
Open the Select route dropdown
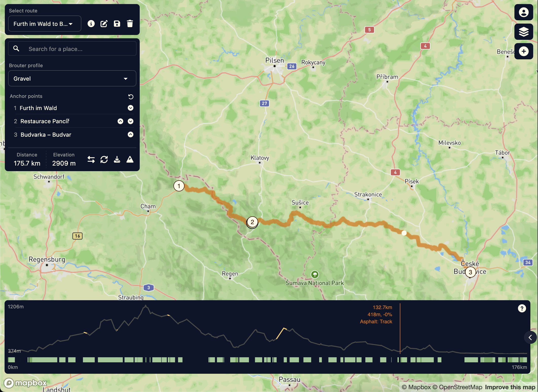tap(45, 24)
